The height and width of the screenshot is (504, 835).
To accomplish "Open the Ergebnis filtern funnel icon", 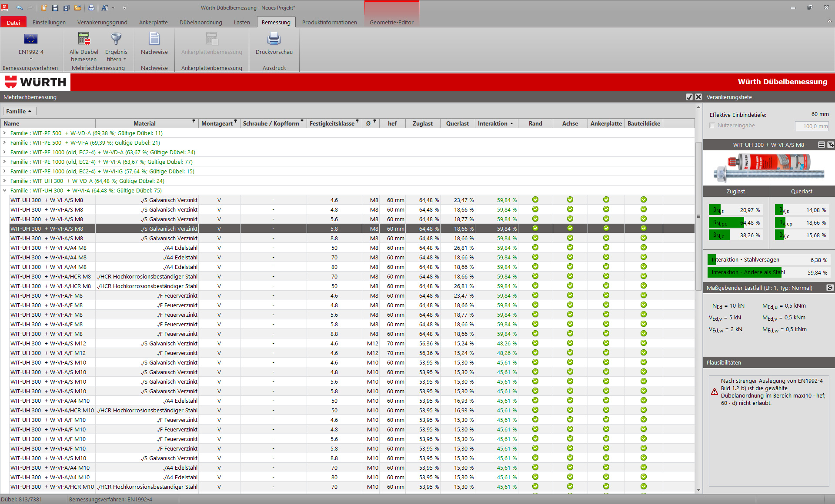I will 116,39.
